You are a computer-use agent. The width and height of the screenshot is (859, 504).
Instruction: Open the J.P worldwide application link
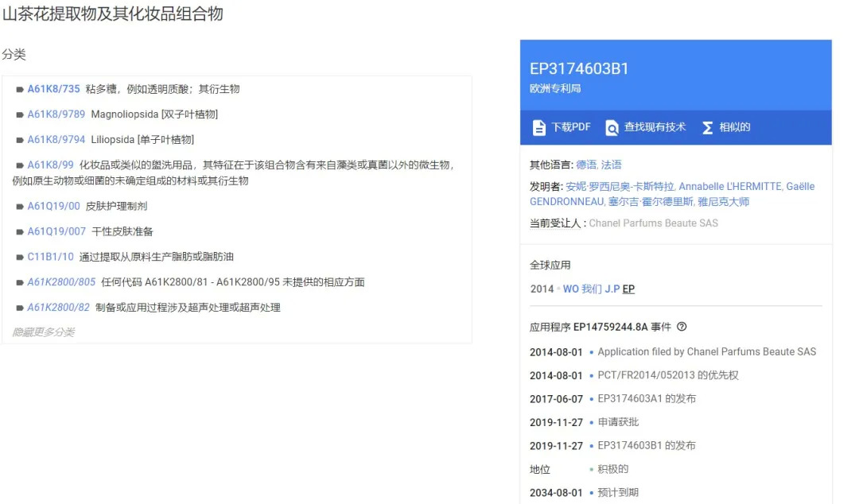(x=612, y=289)
